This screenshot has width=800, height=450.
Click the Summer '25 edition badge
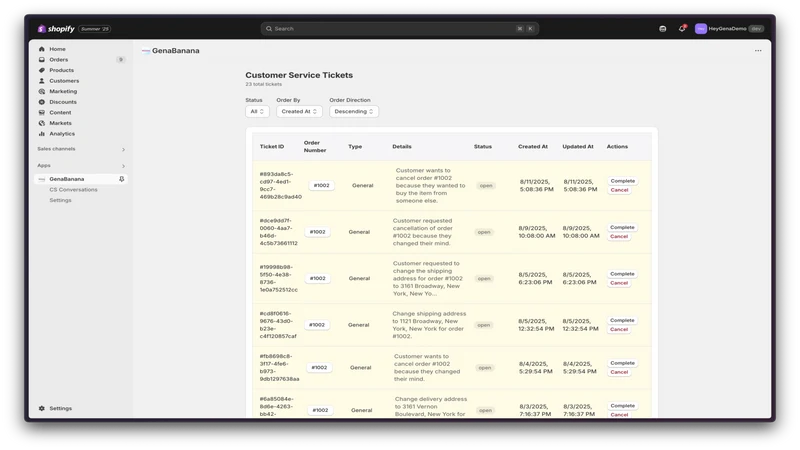(95, 29)
